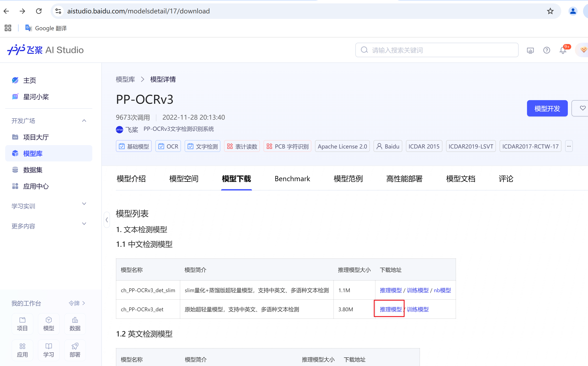The width and height of the screenshot is (588, 366).
Task: Click the monitor icon near the search bar
Action: point(530,51)
